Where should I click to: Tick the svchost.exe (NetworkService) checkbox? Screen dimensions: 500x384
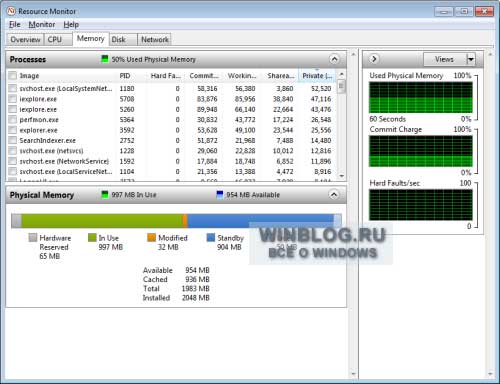[x=12, y=161]
